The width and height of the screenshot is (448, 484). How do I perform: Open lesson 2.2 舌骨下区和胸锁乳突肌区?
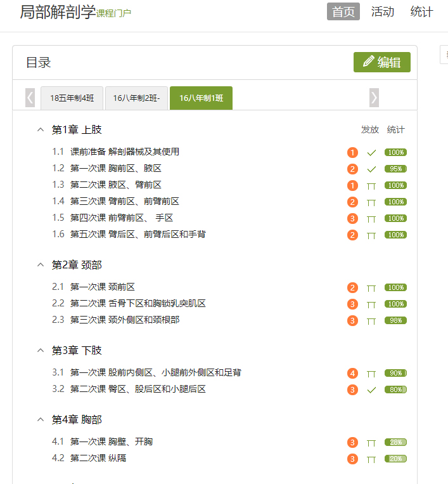point(138,304)
